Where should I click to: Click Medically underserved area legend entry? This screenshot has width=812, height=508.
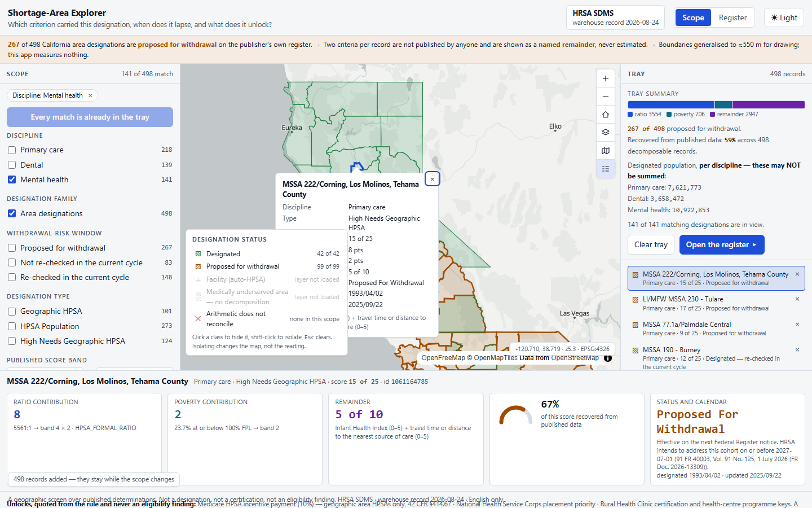267,297
